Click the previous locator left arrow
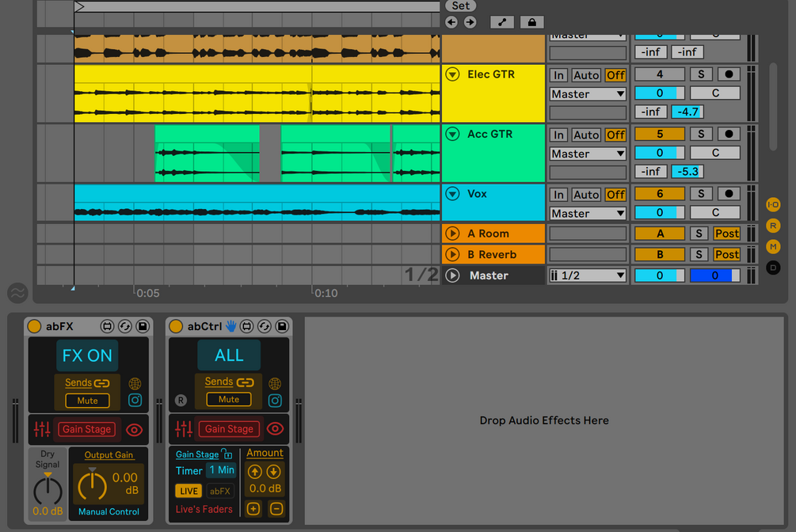 pos(451,22)
